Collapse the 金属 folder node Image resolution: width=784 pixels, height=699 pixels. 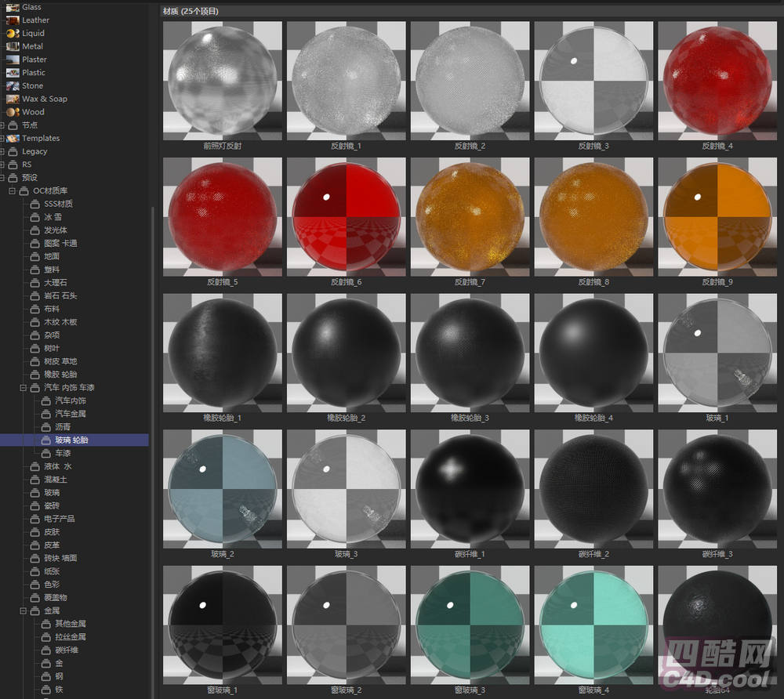24,610
